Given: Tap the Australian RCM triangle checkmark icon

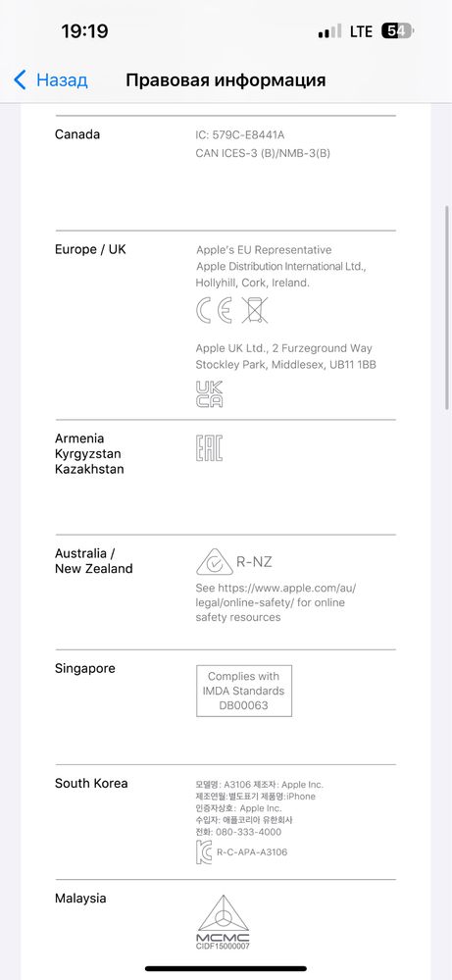Looking at the screenshot, I should click(214, 561).
